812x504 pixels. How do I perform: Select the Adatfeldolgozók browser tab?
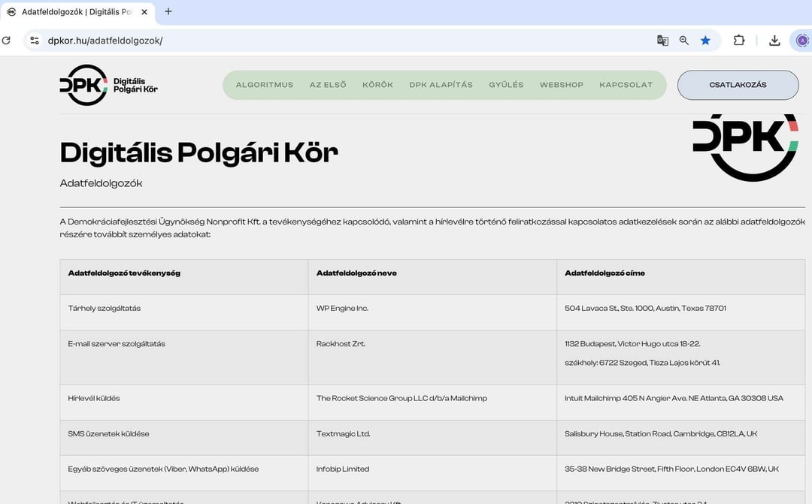tap(77, 12)
